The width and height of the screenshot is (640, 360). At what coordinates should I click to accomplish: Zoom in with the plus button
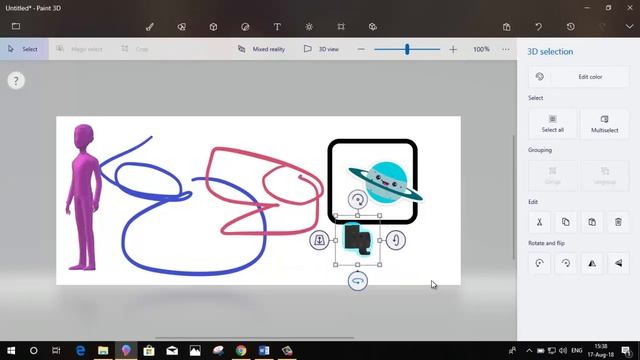453,49
